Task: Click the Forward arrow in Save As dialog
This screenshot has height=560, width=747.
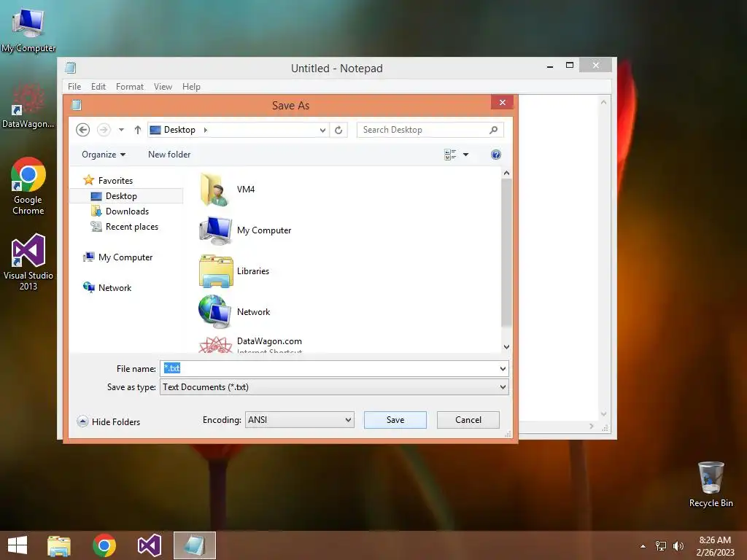Action: (104, 130)
